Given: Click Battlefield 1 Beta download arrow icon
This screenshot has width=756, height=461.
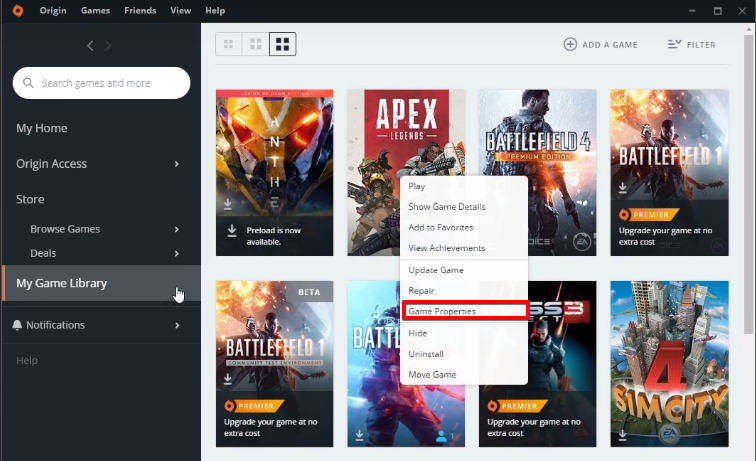Looking at the screenshot, I should coord(228,380).
